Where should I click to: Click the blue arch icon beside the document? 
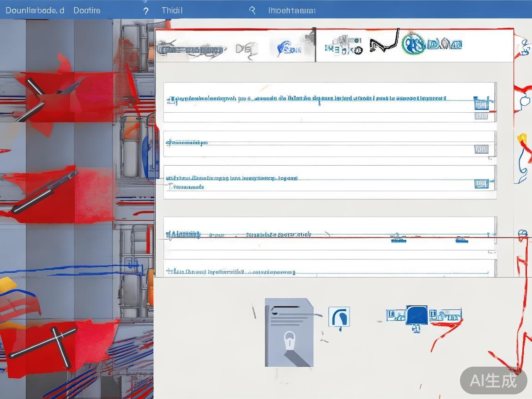339,317
